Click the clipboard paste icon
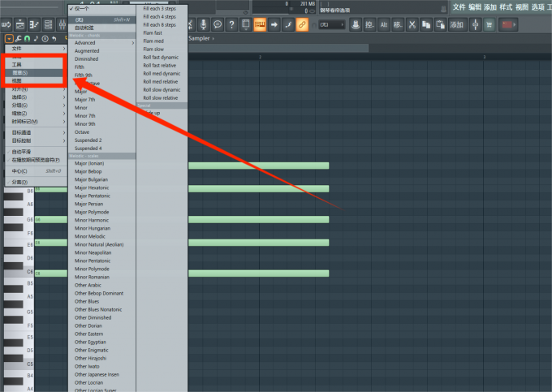The height and width of the screenshot is (392, 552). 441,24
